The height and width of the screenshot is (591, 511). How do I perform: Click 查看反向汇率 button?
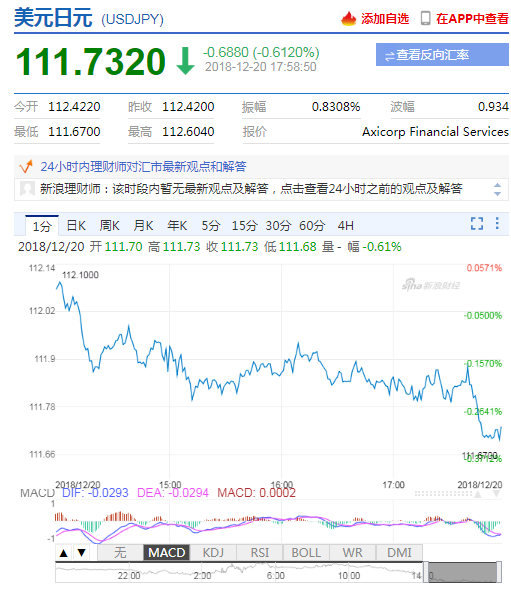(442, 55)
